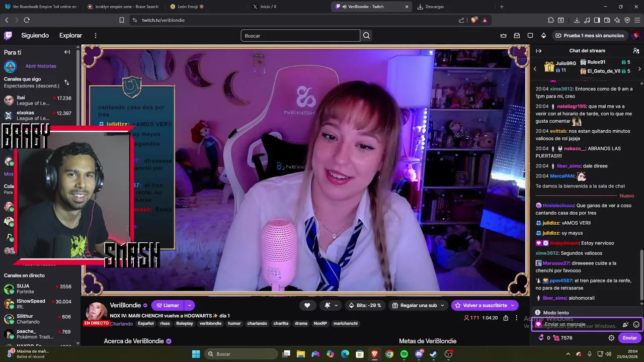Share the stream icon
The width and height of the screenshot is (644, 362).
pyautogui.click(x=505, y=318)
